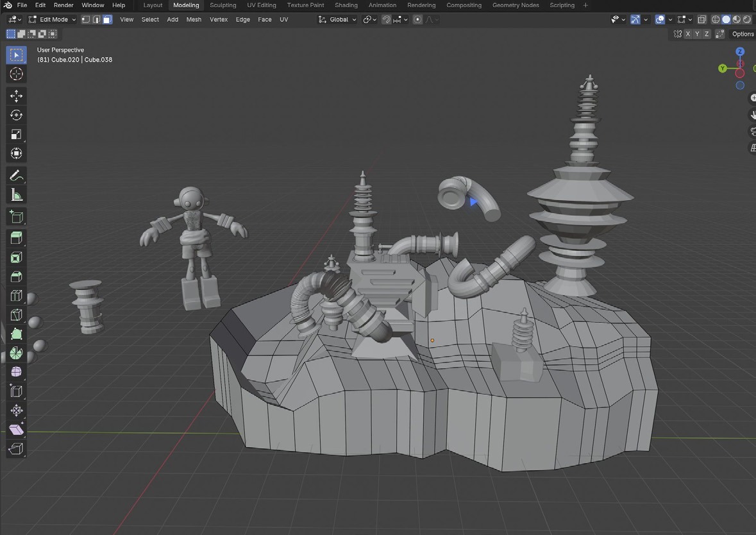Open the pivot point dropdown
This screenshot has width=756, height=535.
[370, 19]
